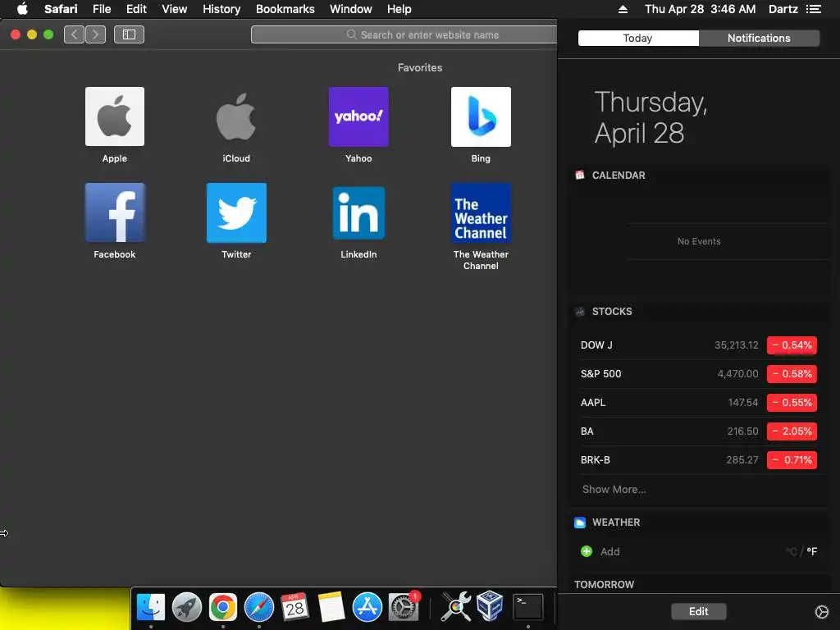The width and height of the screenshot is (840, 630).
Task: Open Notification Center settings gear
Action: tap(821, 611)
